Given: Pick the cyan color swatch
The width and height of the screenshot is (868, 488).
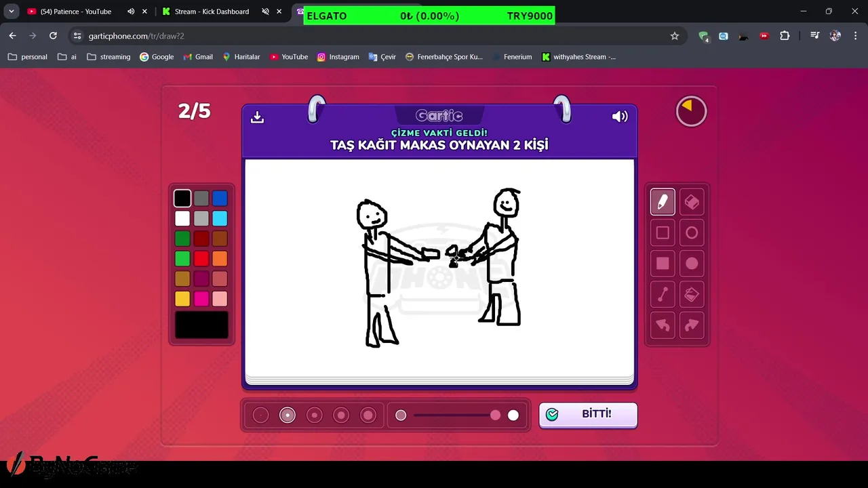Looking at the screenshot, I should 220,218.
